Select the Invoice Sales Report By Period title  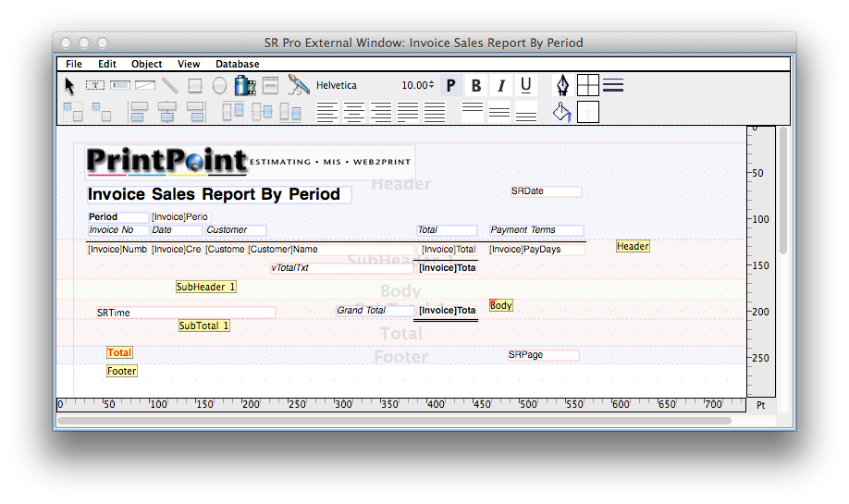pyautogui.click(x=219, y=194)
